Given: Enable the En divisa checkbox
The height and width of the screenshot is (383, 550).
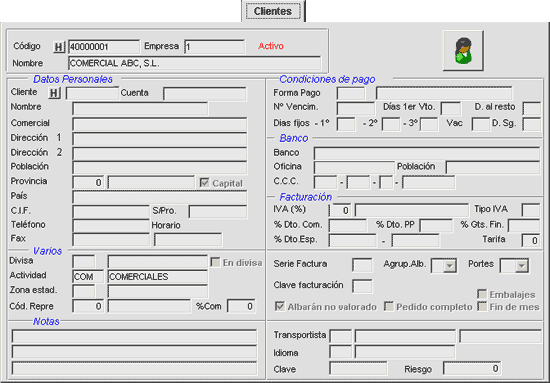Looking at the screenshot, I should (215, 262).
